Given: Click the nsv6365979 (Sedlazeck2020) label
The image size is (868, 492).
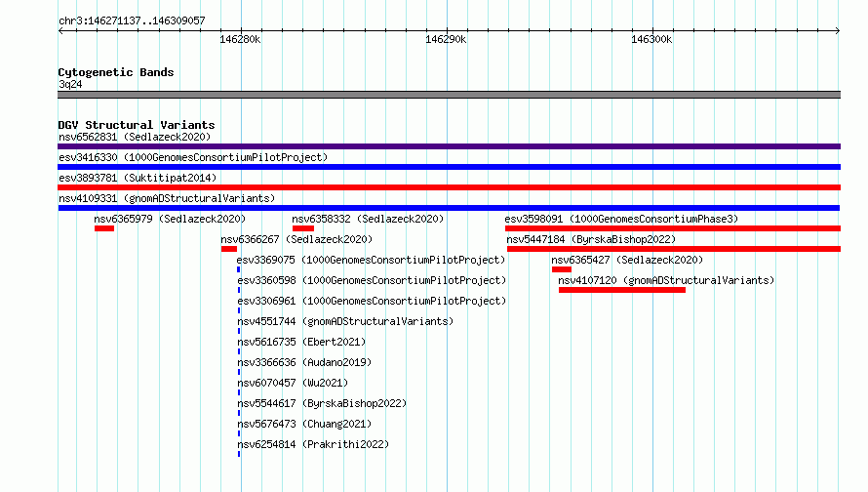Looking at the screenshot, I should coord(170,219).
